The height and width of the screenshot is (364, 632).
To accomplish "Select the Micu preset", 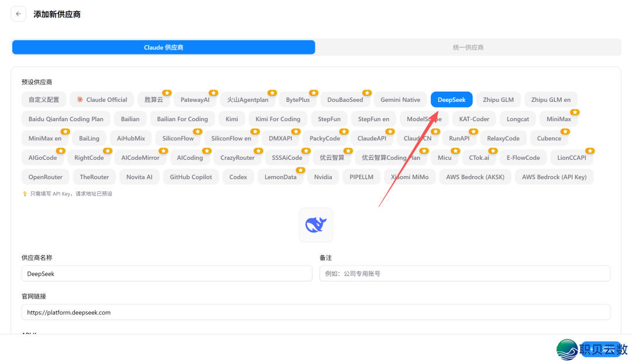I will point(445,157).
